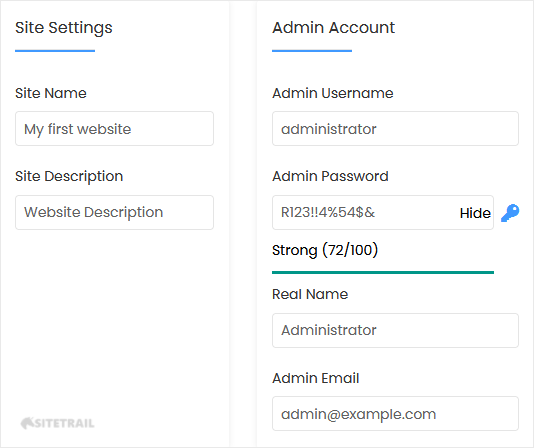534x448 pixels.
Task: Click the Admin Password label
Action: 330,176
